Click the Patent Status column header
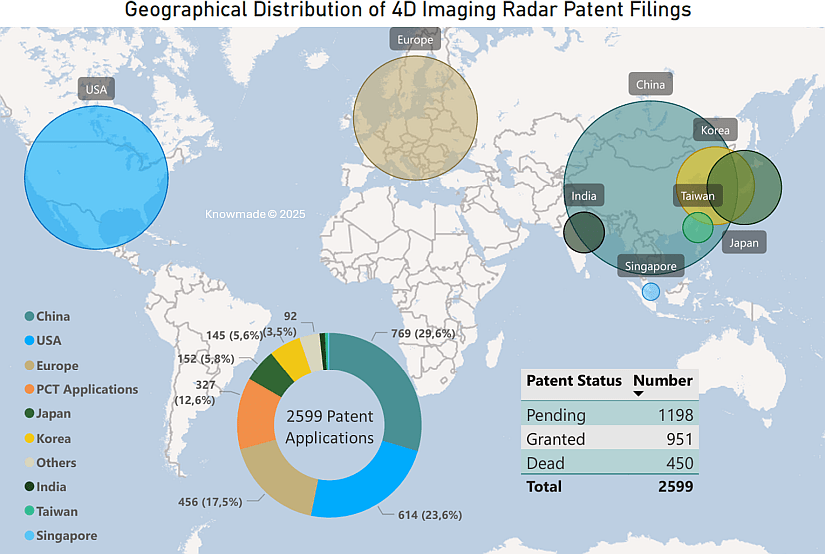This screenshot has height=554, width=825. [x=574, y=380]
